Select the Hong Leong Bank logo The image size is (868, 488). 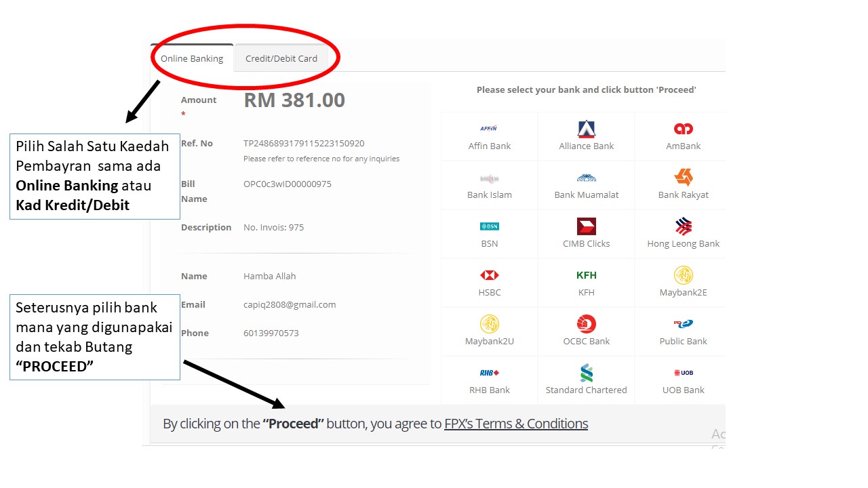coord(684,226)
